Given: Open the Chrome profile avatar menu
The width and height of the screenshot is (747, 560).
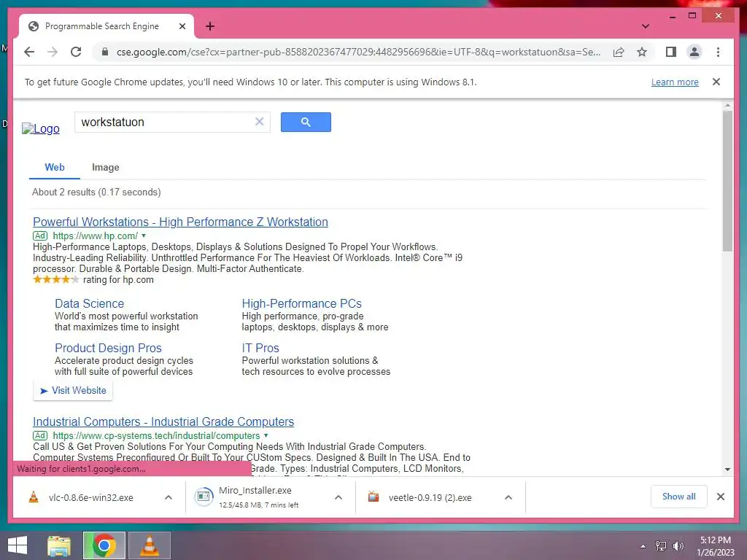Looking at the screenshot, I should [694, 52].
